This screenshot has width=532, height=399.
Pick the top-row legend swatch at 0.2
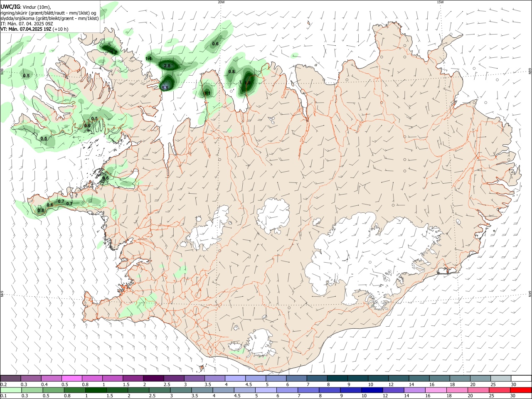(x=10, y=378)
